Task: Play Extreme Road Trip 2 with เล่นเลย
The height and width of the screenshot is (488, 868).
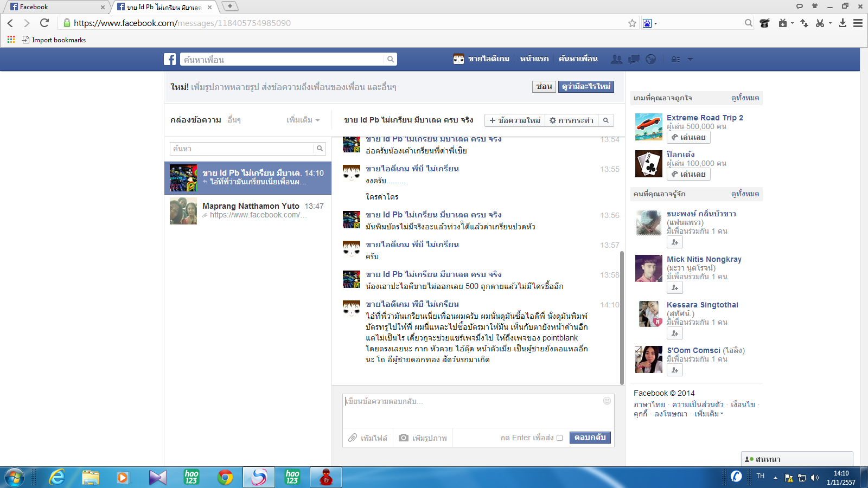Action: click(x=688, y=137)
